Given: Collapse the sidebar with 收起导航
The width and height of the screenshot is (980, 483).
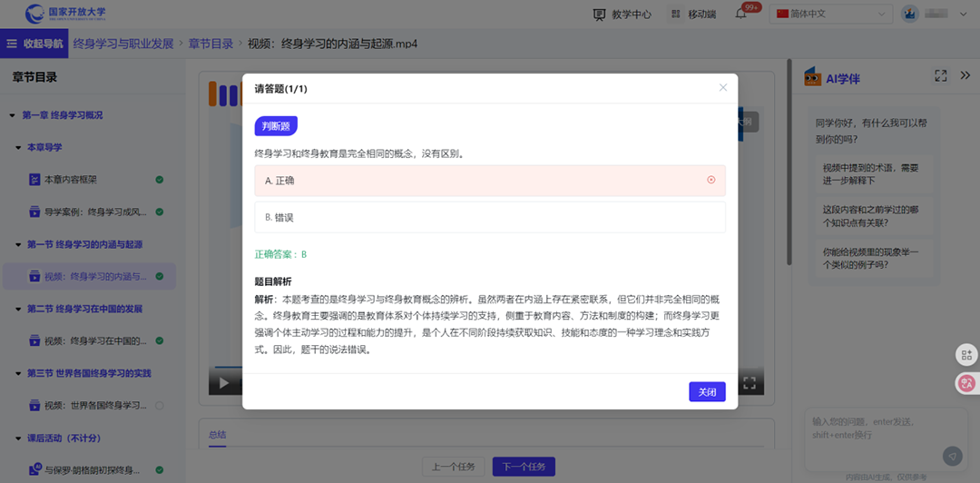Looking at the screenshot, I should pos(34,44).
